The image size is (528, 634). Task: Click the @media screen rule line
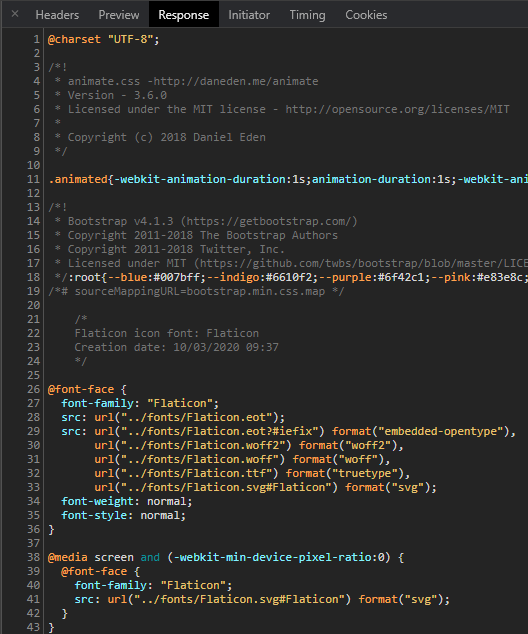click(x=226, y=557)
